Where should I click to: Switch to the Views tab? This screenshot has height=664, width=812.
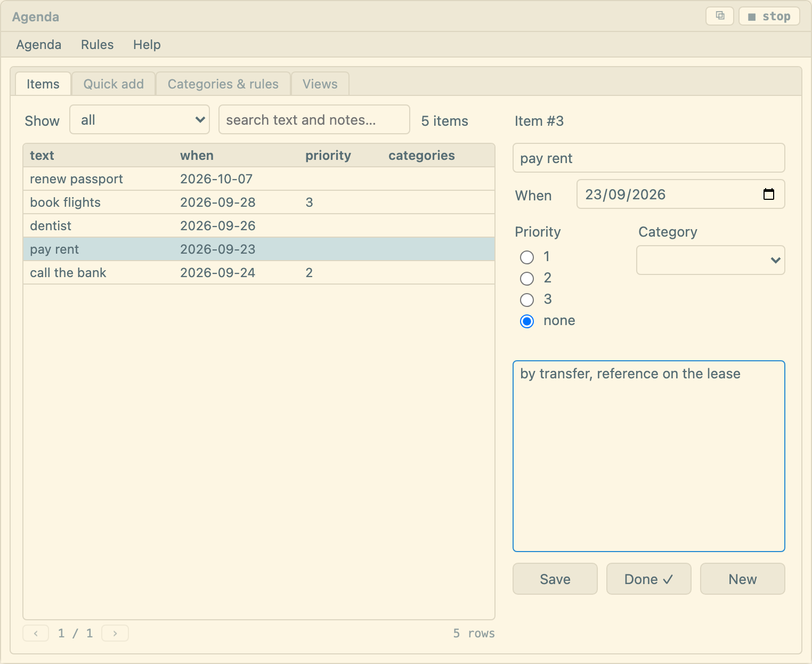coord(320,84)
